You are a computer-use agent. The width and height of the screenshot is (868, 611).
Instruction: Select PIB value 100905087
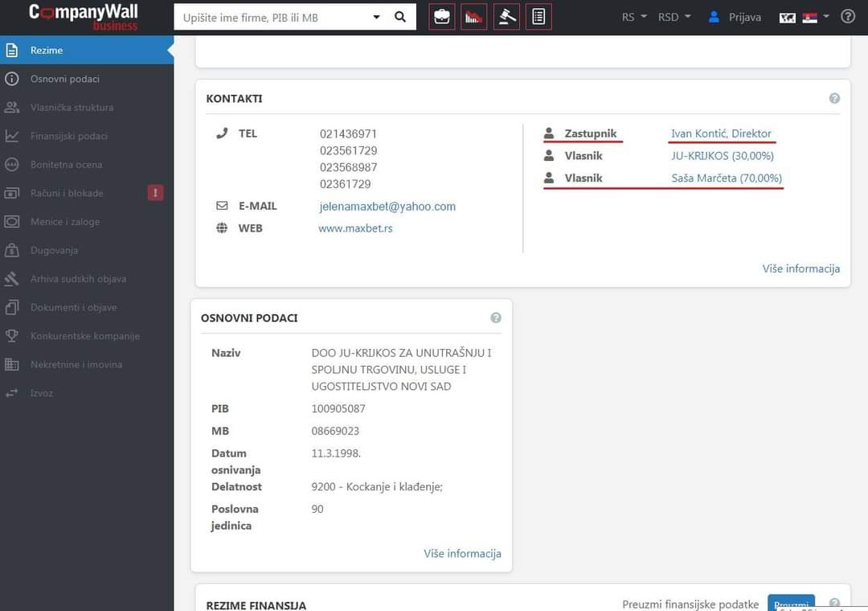pos(338,409)
